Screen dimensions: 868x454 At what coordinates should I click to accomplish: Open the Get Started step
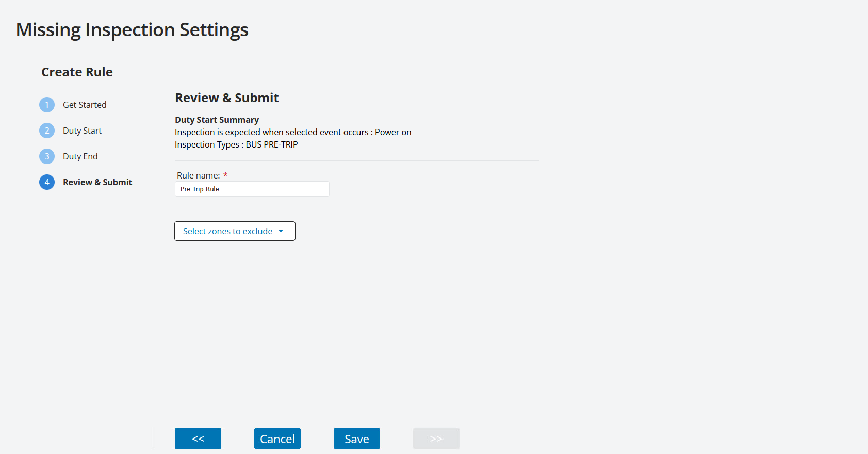[85, 105]
